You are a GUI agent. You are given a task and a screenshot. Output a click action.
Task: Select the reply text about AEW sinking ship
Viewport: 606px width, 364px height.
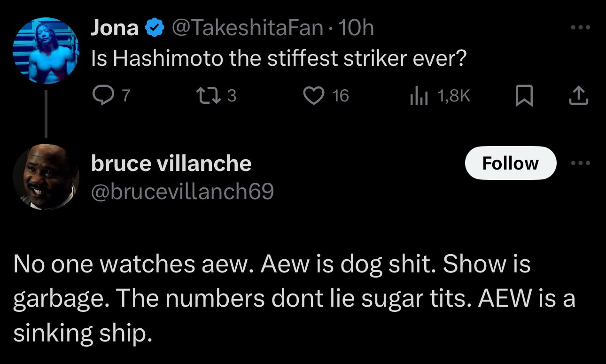pyautogui.click(x=294, y=299)
